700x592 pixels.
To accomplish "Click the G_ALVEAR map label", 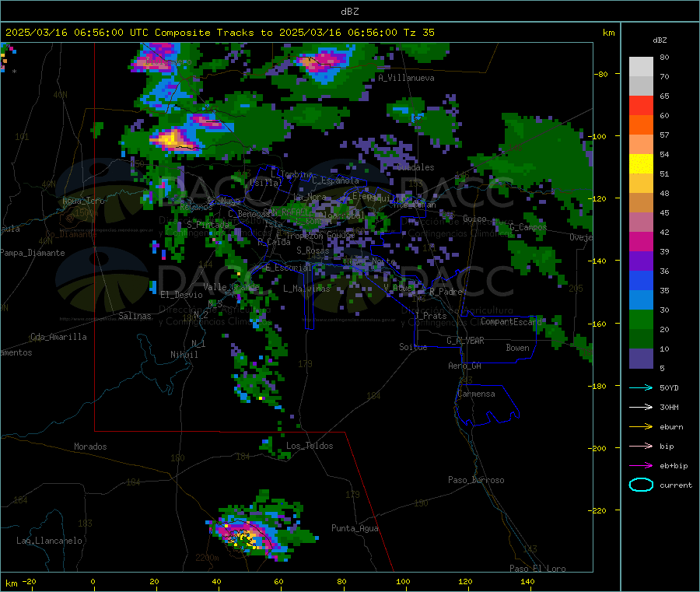I will (x=465, y=341).
